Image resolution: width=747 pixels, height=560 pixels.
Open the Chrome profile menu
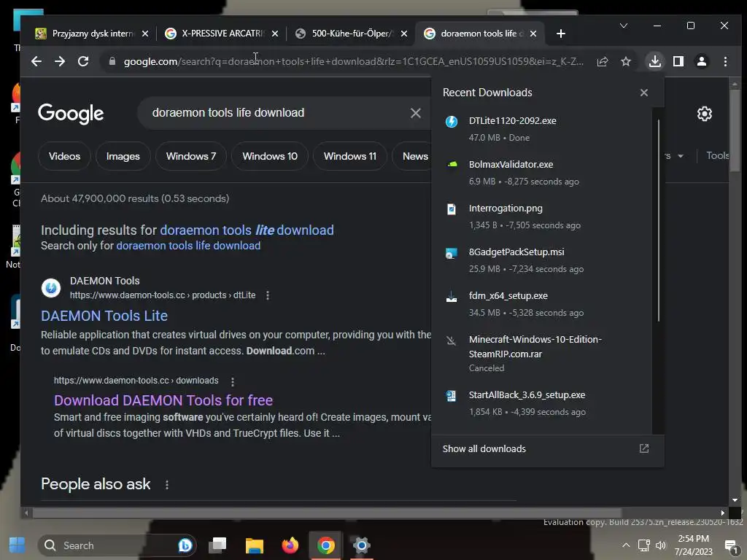702,61
